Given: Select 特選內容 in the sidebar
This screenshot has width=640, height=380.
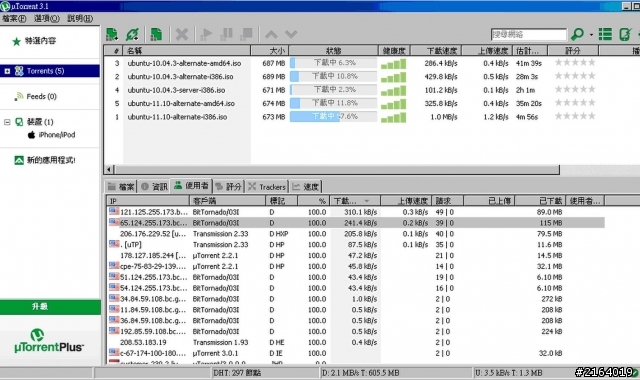Looking at the screenshot, I should coord(40,41).
